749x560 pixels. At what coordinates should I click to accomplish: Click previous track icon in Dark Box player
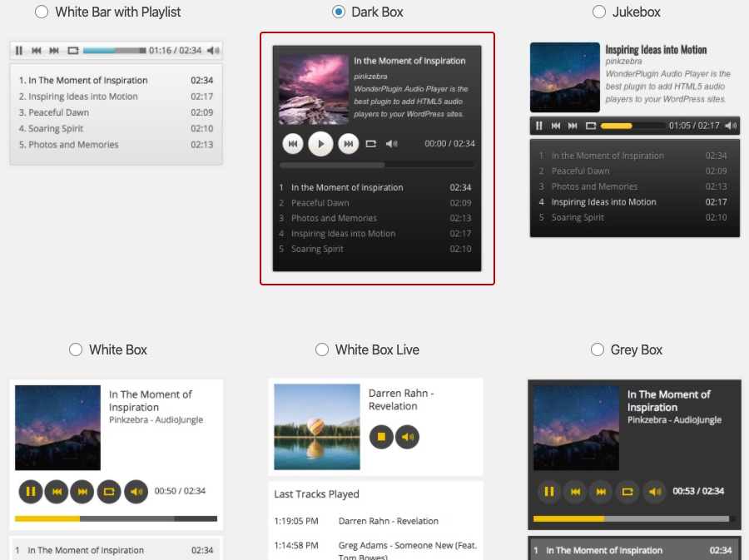pyautogui.click(x=293, y=144)
